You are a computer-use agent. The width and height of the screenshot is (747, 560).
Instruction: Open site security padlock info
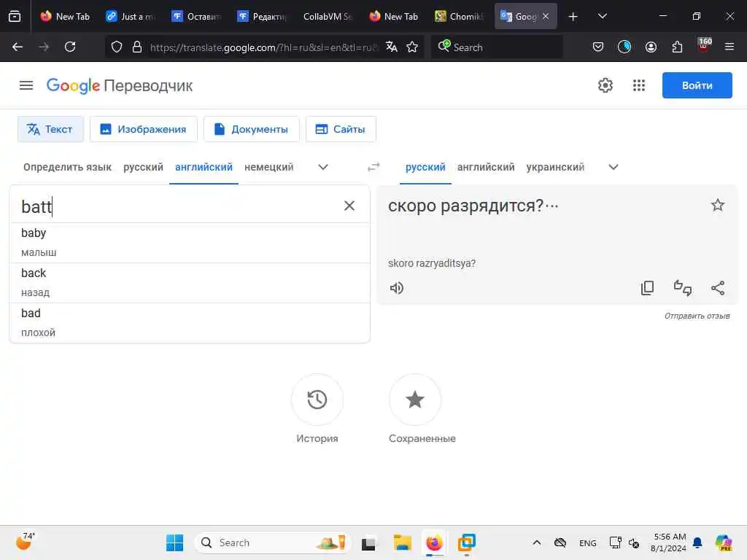(137, 47)
